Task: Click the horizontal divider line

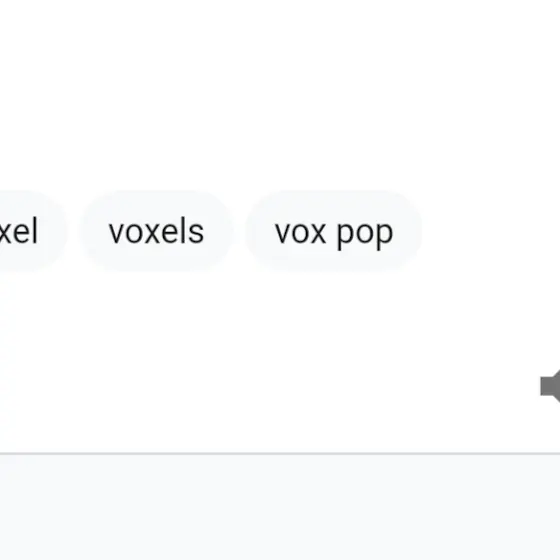Action: (x=280, y=454)
